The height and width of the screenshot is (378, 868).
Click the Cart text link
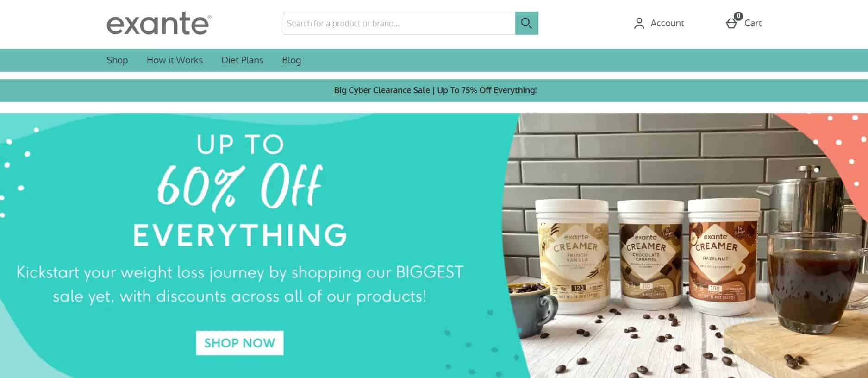pyautogui.click(x=753, y=23)
